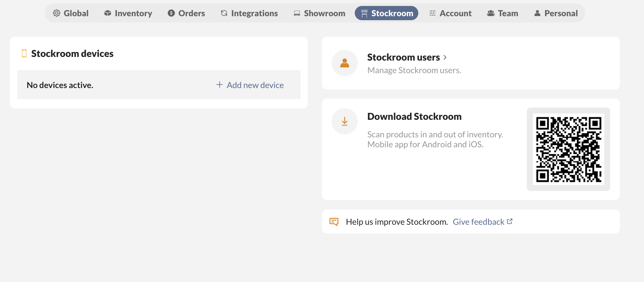
Task: Click the orange person icon in Stockroom users card
Action: pos(345,63)
